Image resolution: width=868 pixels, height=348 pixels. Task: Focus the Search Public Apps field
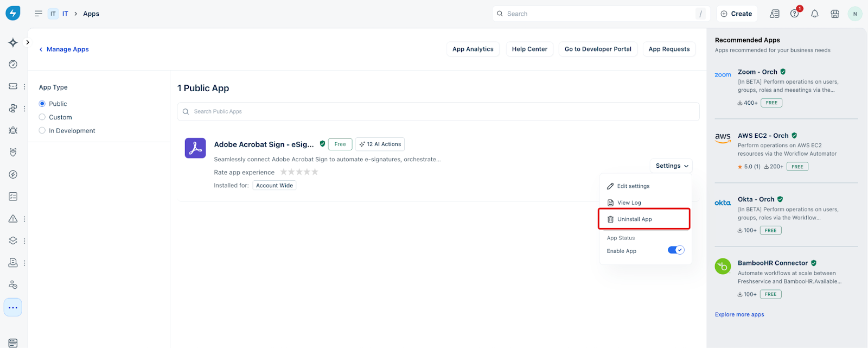438,111
